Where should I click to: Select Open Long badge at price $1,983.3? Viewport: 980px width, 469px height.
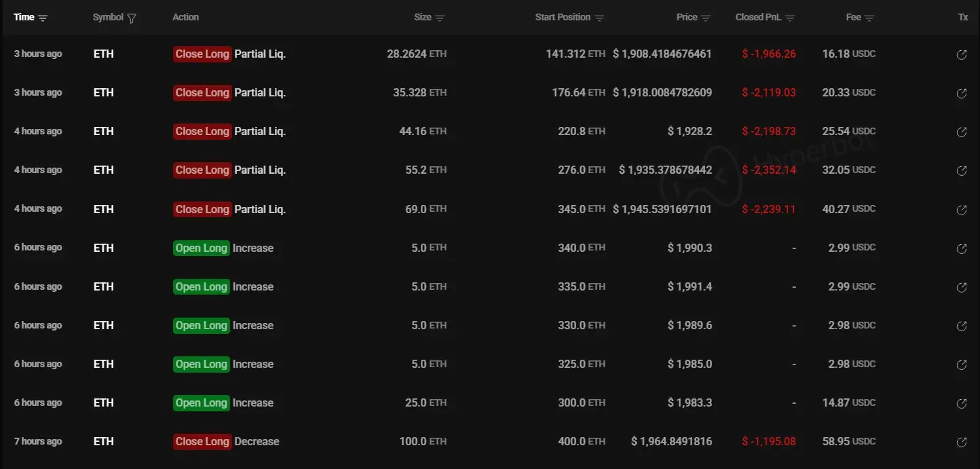pyautogui.click(x=202, y=403)
